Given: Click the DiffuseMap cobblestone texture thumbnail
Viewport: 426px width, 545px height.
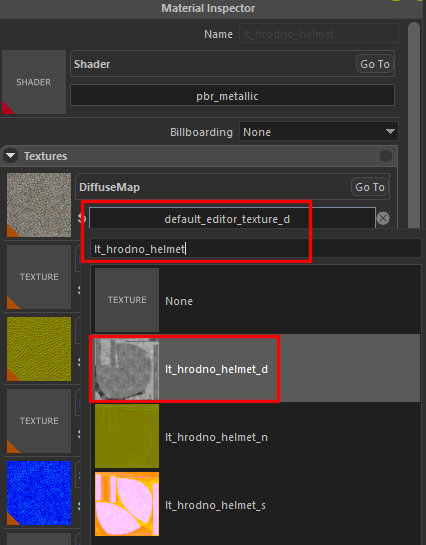Looking at the screenshot, I should click(39, 205).
